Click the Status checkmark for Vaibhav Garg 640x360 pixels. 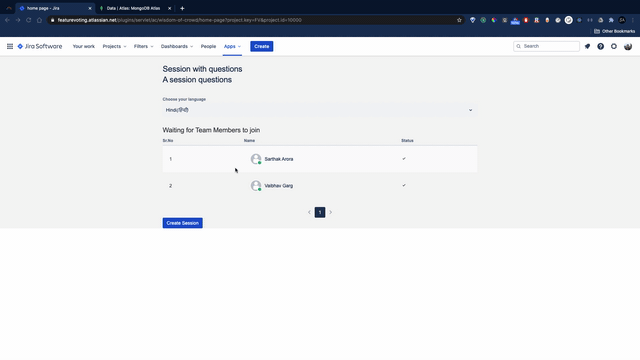coord(404,185)
